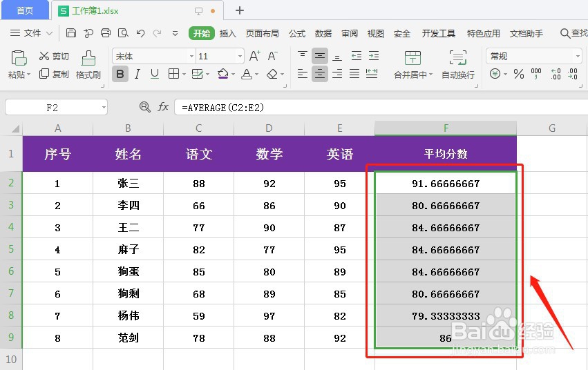This screenshot has width=588, height=370.
Task: Increase indent in cell
Action: coord(374,56)
